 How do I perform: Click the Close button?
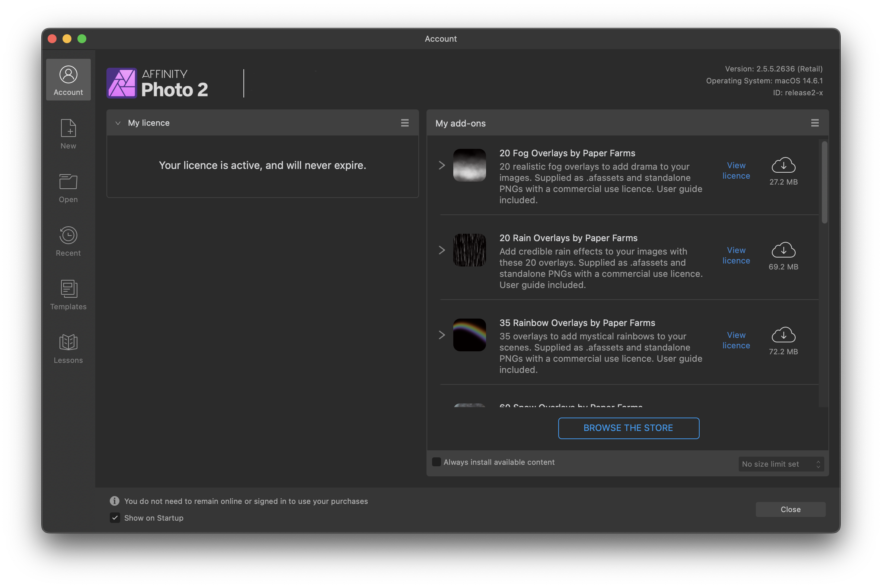click(x=790, y=509)
